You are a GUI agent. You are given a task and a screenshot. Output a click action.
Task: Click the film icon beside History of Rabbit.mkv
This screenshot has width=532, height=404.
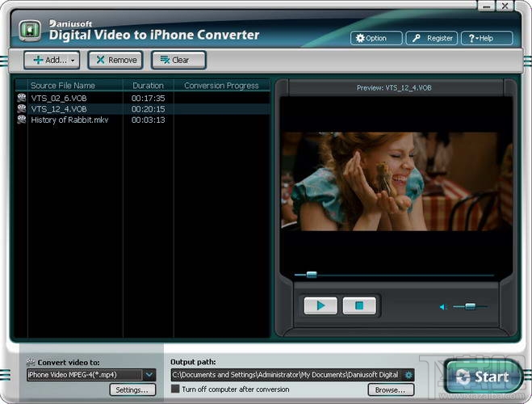pyautogui.click(x=22, y=120)
